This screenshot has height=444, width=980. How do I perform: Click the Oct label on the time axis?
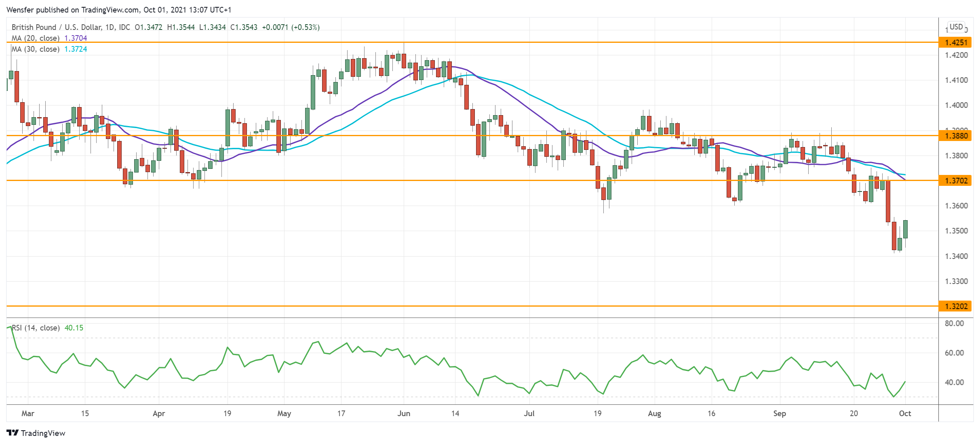(x=905, y=413)
